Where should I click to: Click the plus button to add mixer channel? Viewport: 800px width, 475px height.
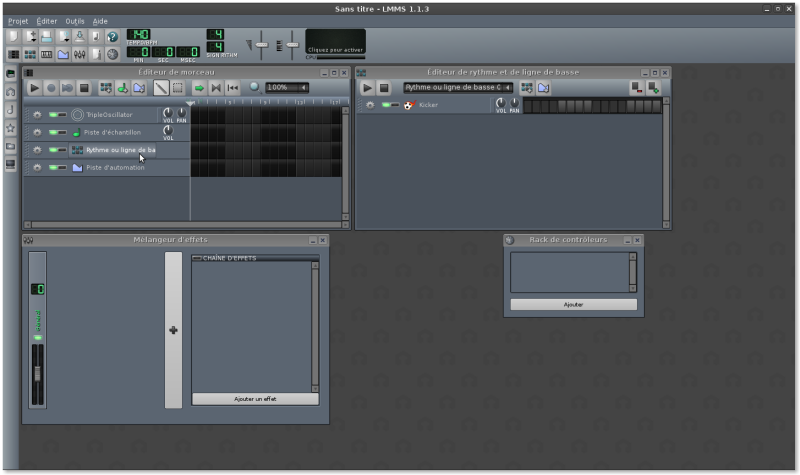point(173,330)
